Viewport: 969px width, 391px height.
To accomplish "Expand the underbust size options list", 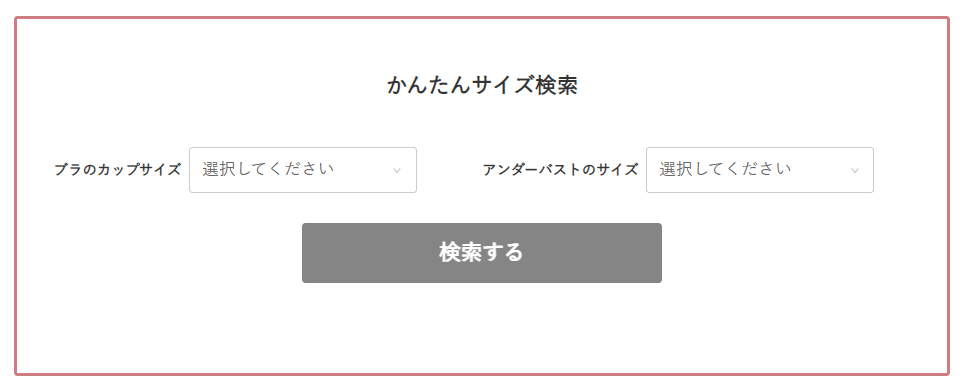I will pos(760,170).
